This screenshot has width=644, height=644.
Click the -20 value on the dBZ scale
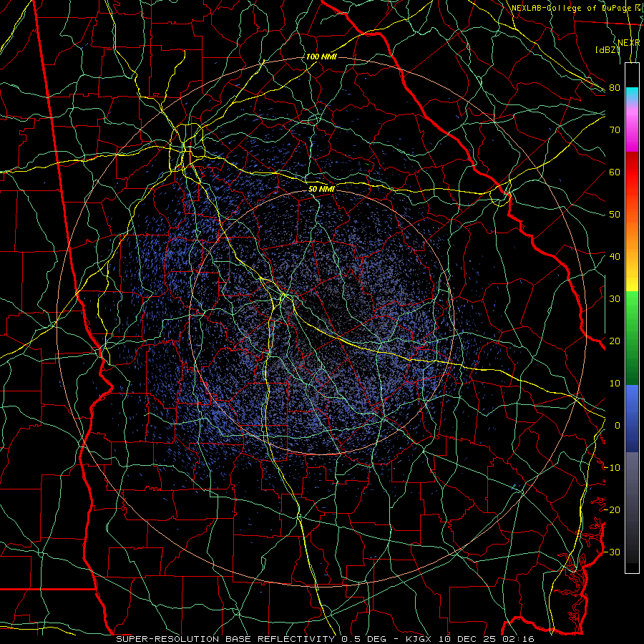click(612, 509)
